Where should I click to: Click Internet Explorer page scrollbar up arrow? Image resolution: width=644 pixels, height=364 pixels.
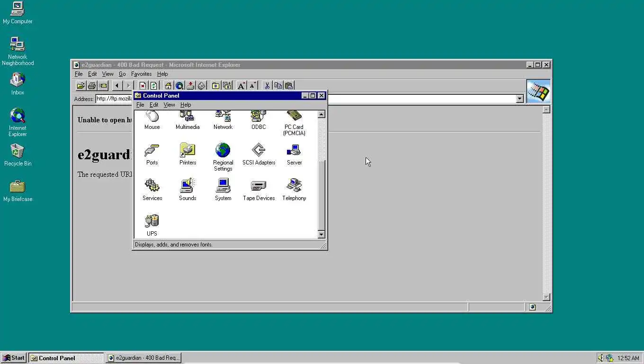coord(546,109)
